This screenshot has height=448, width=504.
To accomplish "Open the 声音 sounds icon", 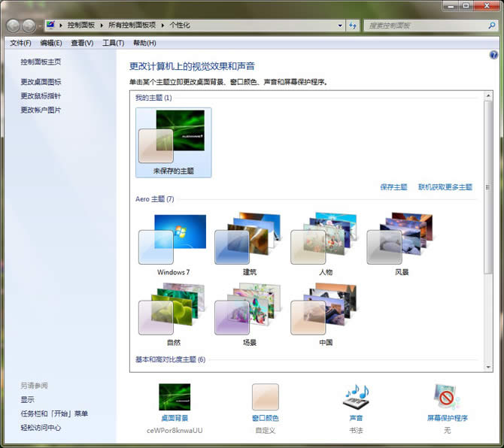I will 356,398.
